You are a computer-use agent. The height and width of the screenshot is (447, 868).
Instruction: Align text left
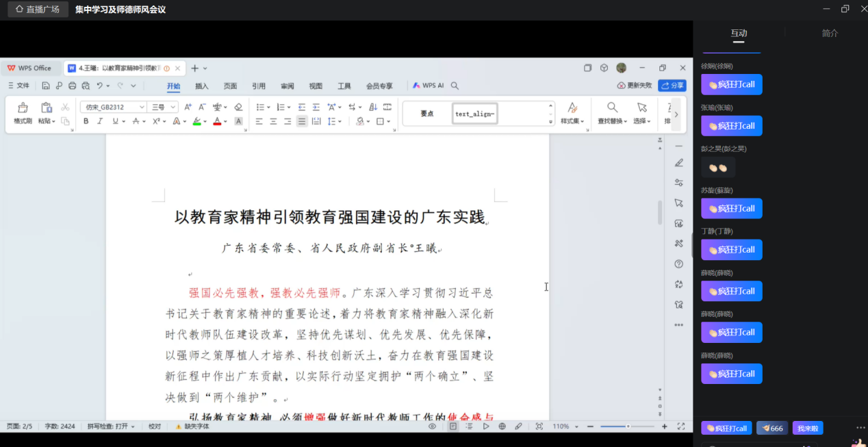coord(259,121)
